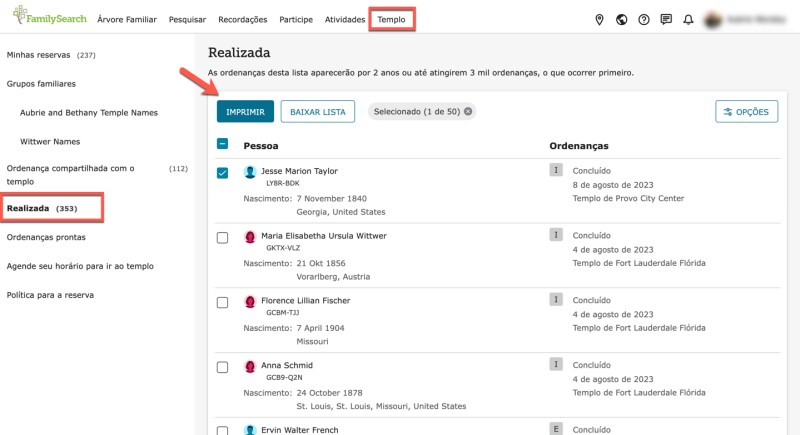Click the Ordenanças column header
The image size is (800, 435).
(579, 146)
